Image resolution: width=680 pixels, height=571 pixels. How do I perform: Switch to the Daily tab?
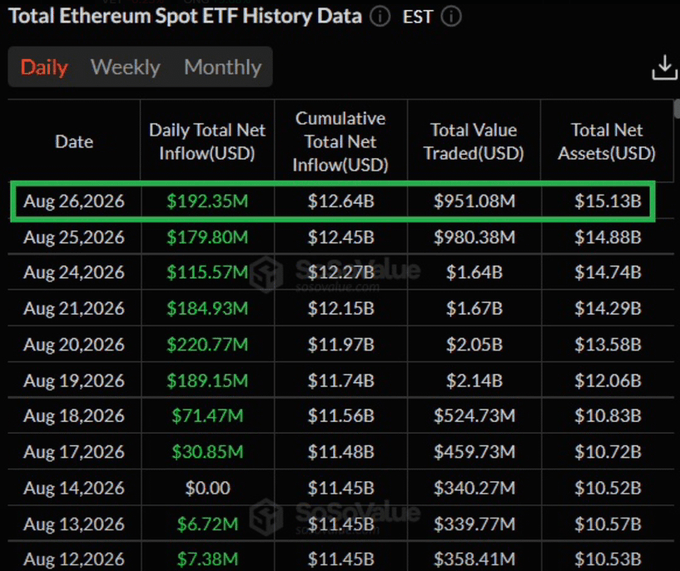click(44, 67)
